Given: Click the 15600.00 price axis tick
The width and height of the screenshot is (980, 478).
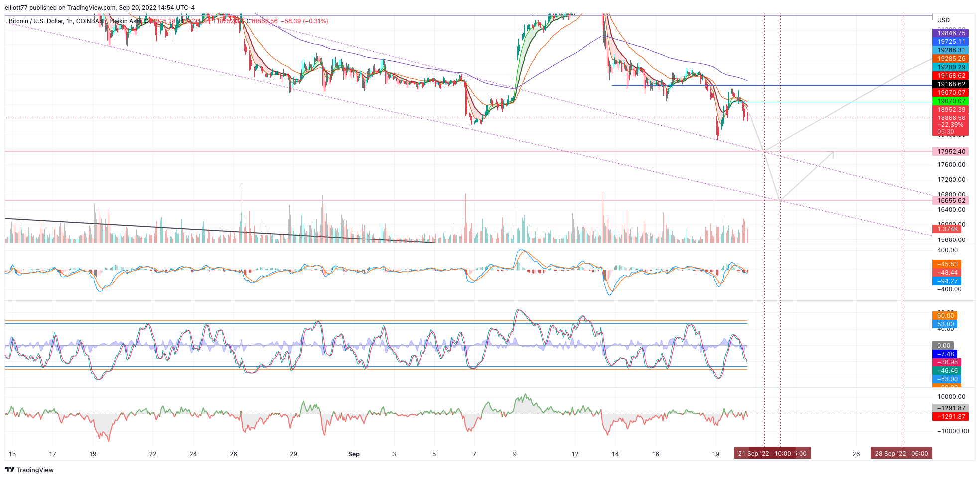Looking at the screenshot, I should click(x=951, y=240).
